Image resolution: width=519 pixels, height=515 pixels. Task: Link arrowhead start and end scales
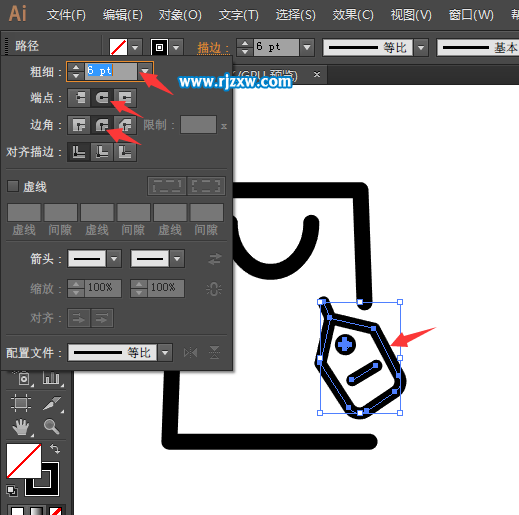[214, 289]
